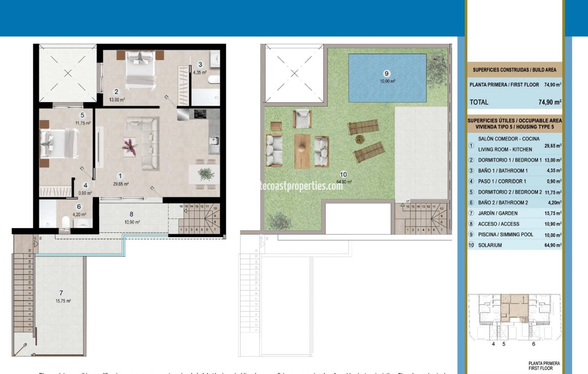Click '10,90 m²' label in access area
The image size is (588, 374).
[x=132, y=222]
